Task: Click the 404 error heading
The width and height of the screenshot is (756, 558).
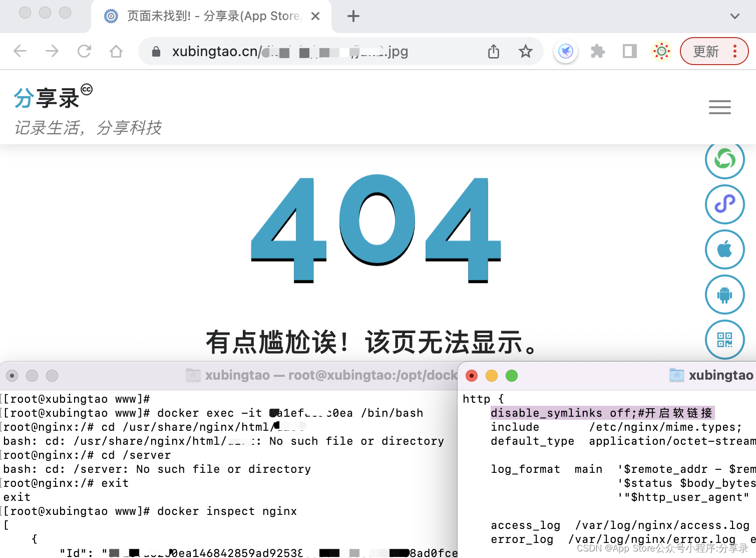Action: [376, 229]
